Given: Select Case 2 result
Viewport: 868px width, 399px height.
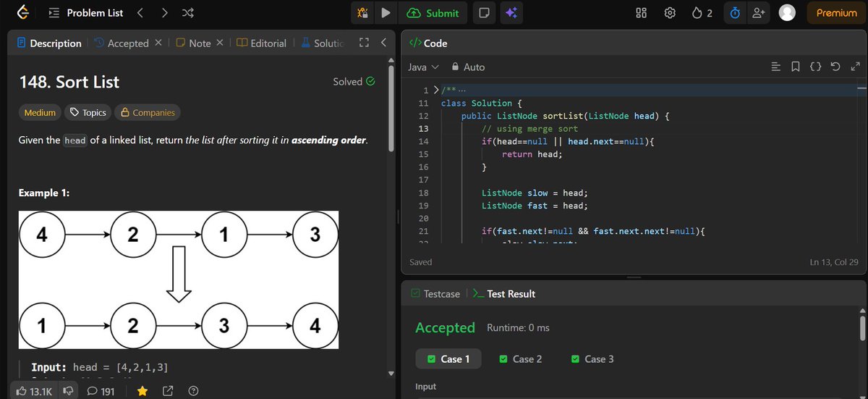Looking at the screenshot, I should (x=521, y=359).
